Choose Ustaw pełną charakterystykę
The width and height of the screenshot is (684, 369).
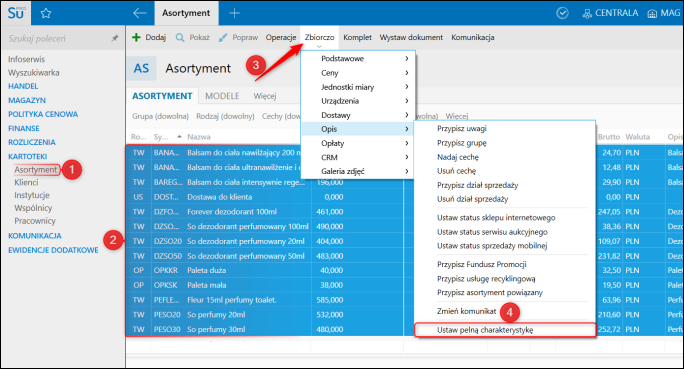505,330
